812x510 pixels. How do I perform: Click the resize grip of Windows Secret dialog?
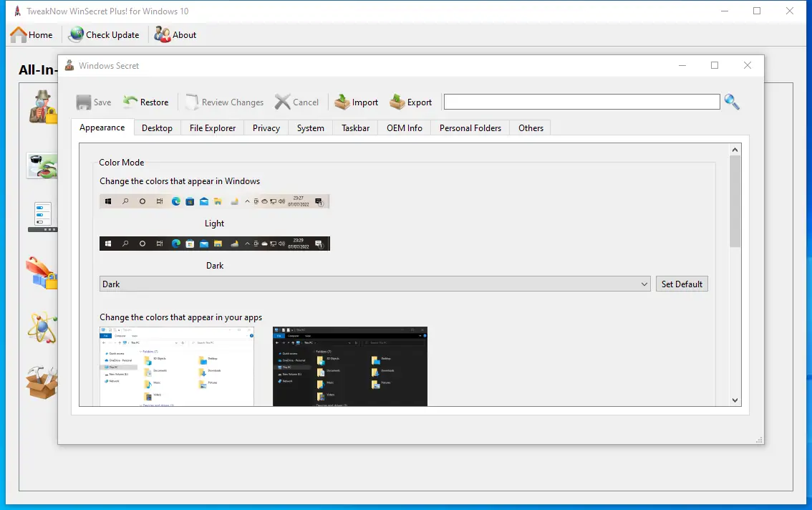click(x=759, y=440)
